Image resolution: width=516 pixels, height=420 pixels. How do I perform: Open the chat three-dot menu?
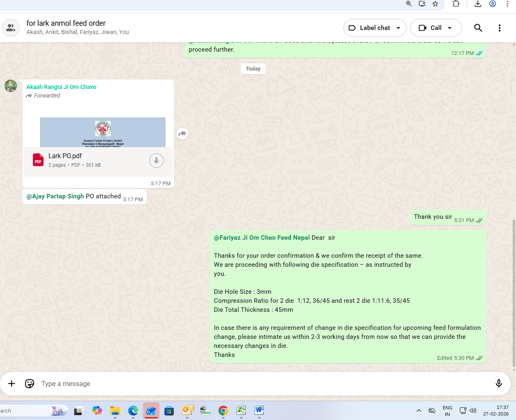[499, 28]
